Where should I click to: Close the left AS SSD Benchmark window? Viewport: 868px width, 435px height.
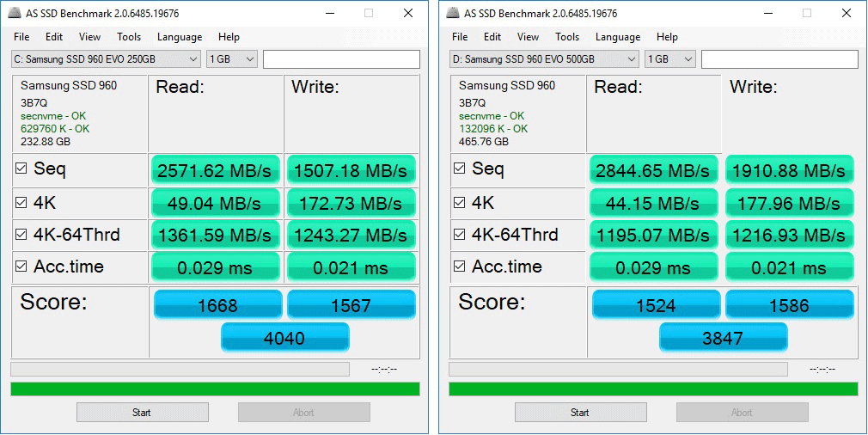pyautogui.click(x=408, y=13)
